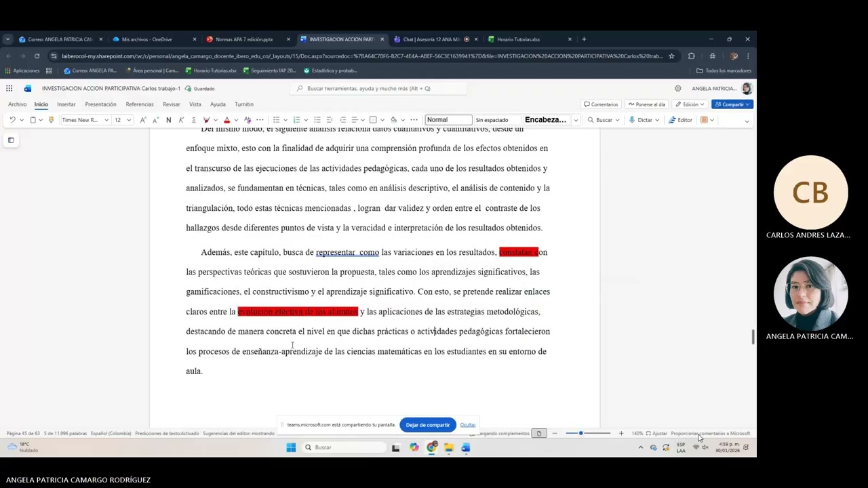Select the Normal style
This screenshot has width=868, height=488.
448,120
